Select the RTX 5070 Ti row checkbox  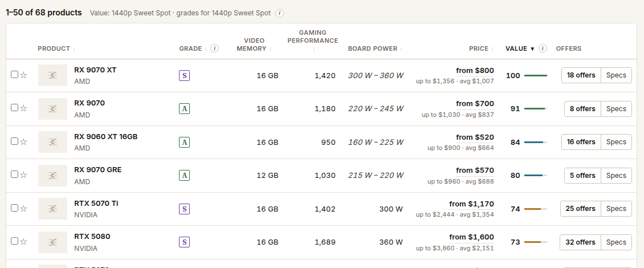click(x=14, y=208)
